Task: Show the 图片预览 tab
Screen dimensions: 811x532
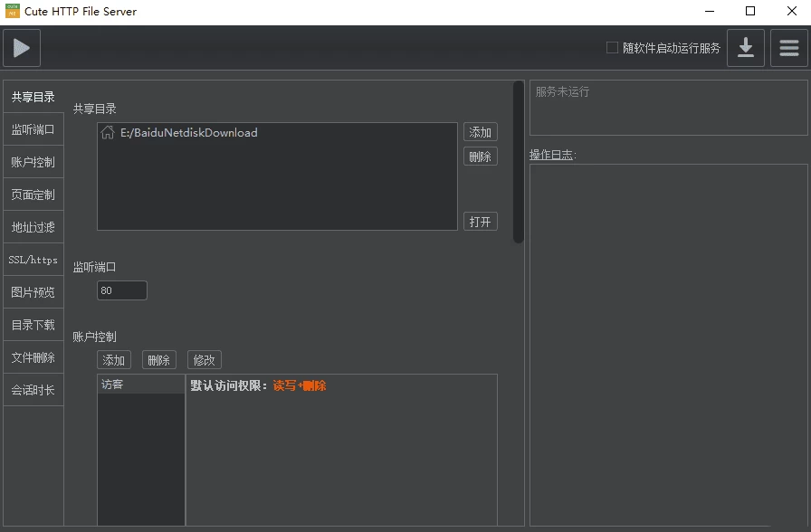Action: coord(33,292)
